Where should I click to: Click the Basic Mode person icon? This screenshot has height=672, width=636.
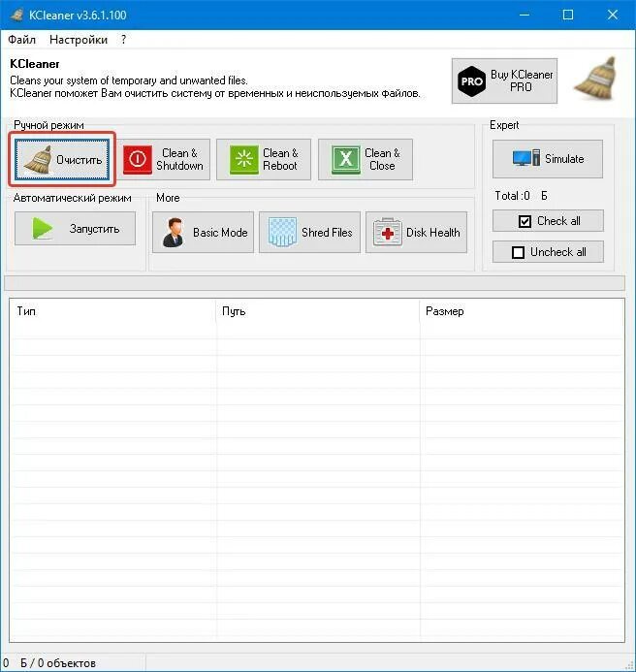(174, 233)
